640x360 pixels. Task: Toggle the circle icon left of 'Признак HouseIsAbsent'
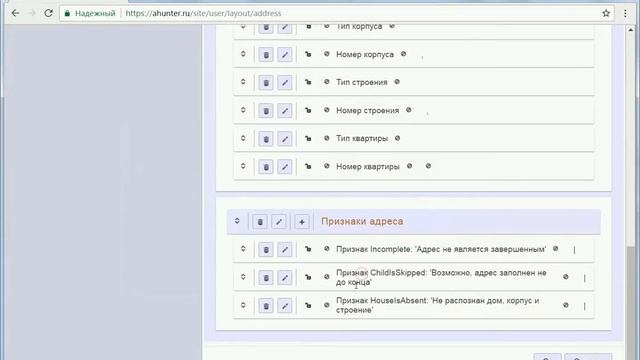327,305
